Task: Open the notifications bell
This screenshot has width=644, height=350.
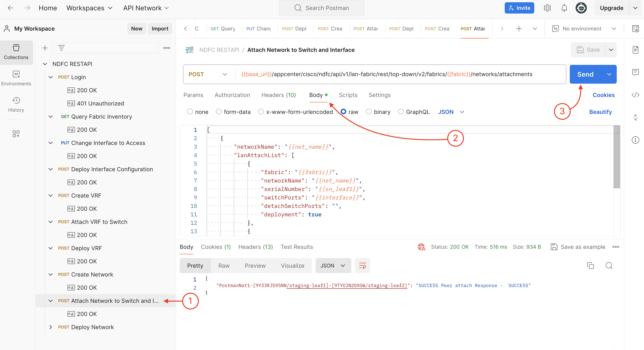Action: tap(564, 8)
